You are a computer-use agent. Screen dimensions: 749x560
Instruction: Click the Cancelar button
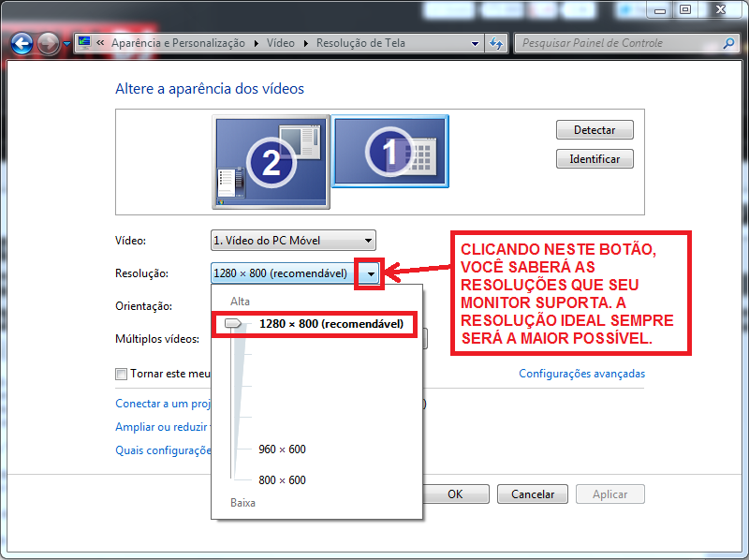(x=533, y=494)
